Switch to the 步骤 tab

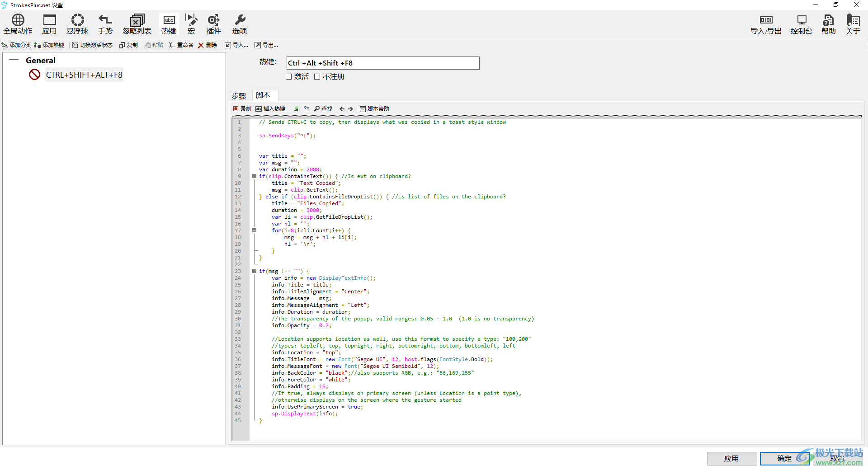point(239,96)
